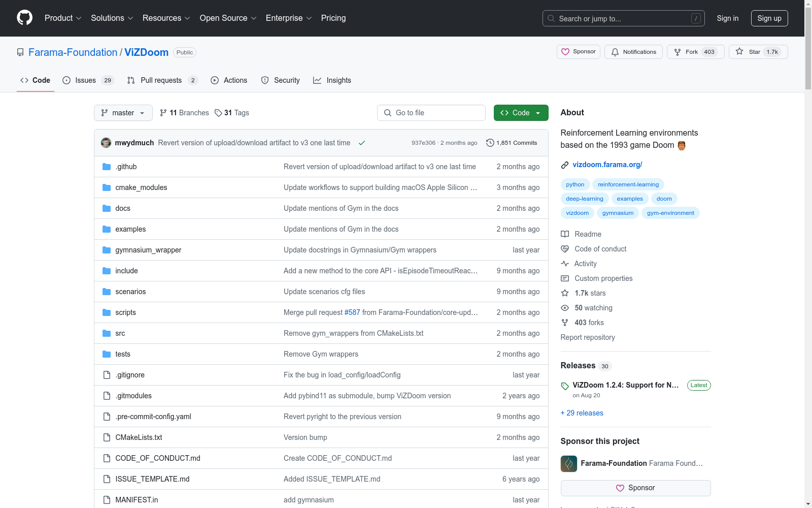Click the Code of conduct heart icon
This screenshot has height=508, width=812.
click(565, 249)
